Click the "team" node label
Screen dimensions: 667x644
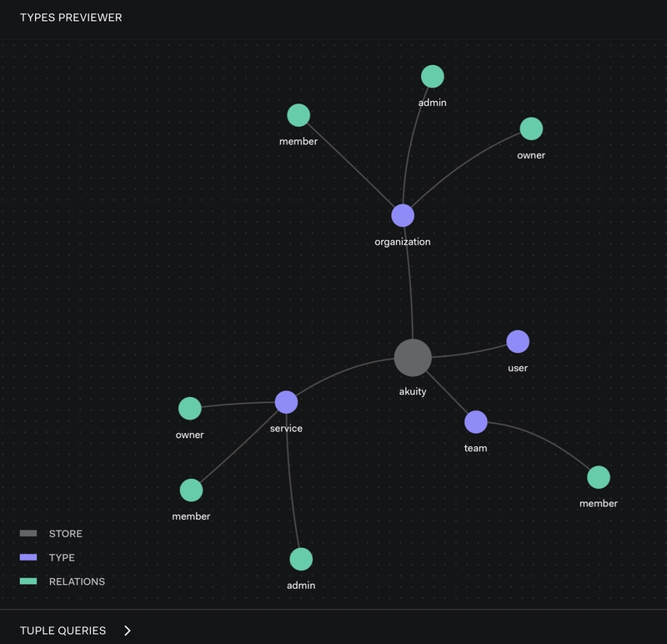click(475, 448)
